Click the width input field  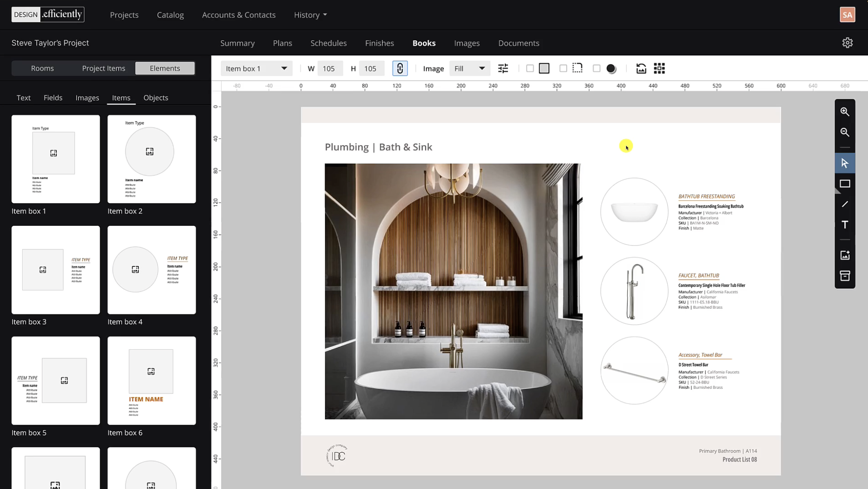pos(330,68)
